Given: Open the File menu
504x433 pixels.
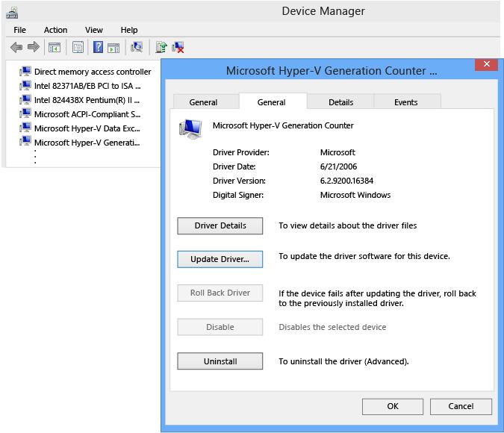Looking at the screenshot, I should pos(19,30).
